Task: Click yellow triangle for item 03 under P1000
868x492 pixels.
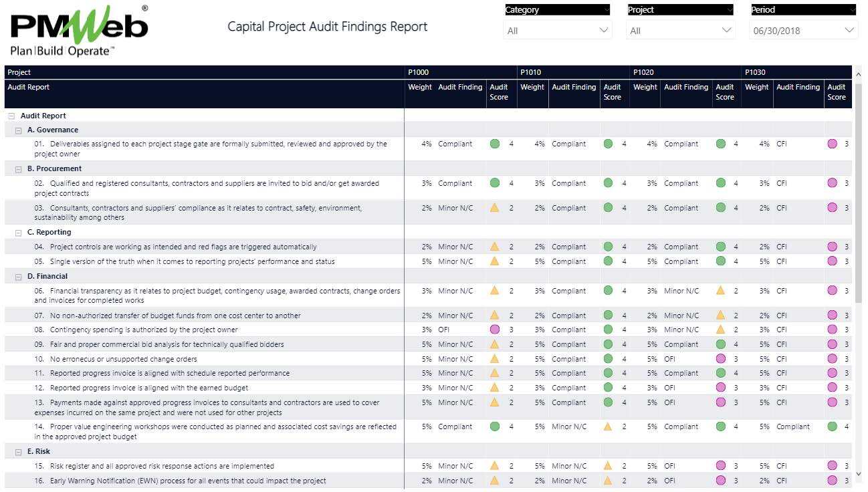Action: coord(495,208)
